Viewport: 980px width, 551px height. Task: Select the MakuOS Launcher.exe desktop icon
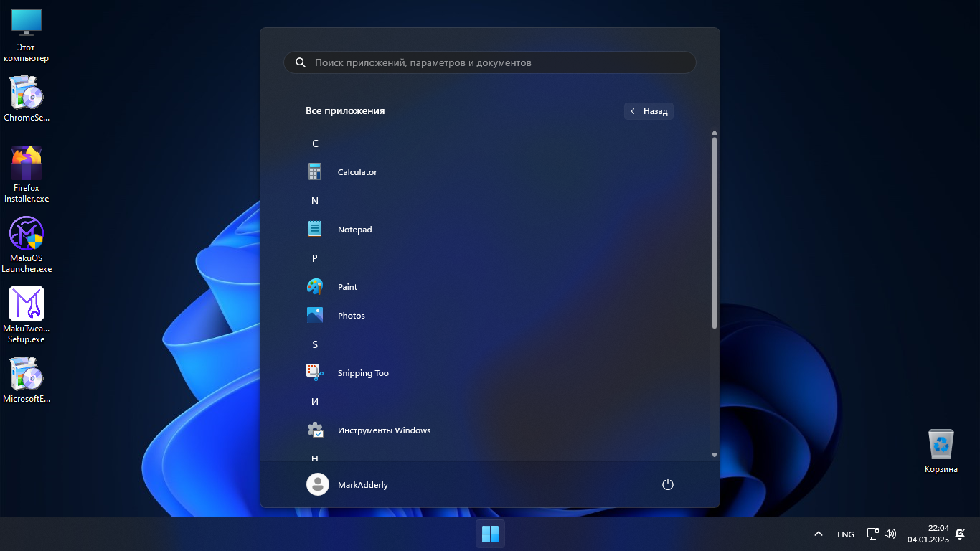[27, 245]
